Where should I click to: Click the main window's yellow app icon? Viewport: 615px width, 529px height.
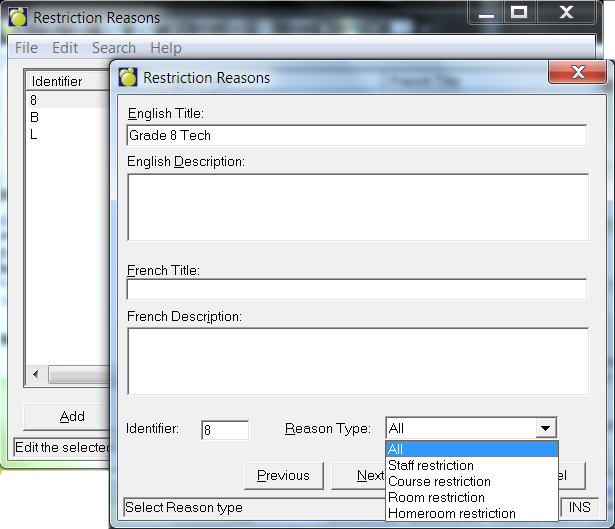click(x=18, y=17)
